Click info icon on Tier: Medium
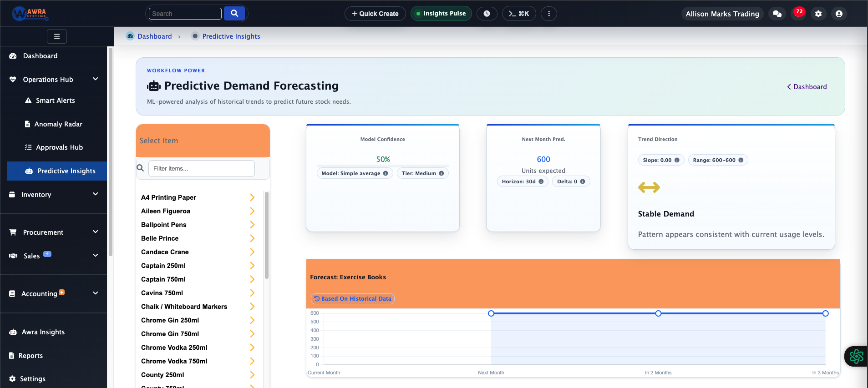The width and height of the screenshot is (868, 388). point(442,173)
